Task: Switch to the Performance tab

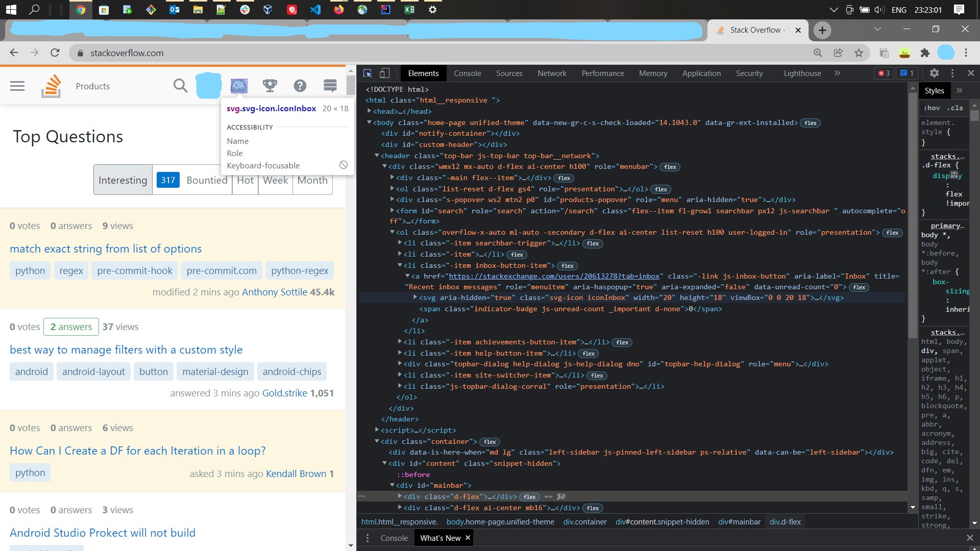Action: [603, 73]
